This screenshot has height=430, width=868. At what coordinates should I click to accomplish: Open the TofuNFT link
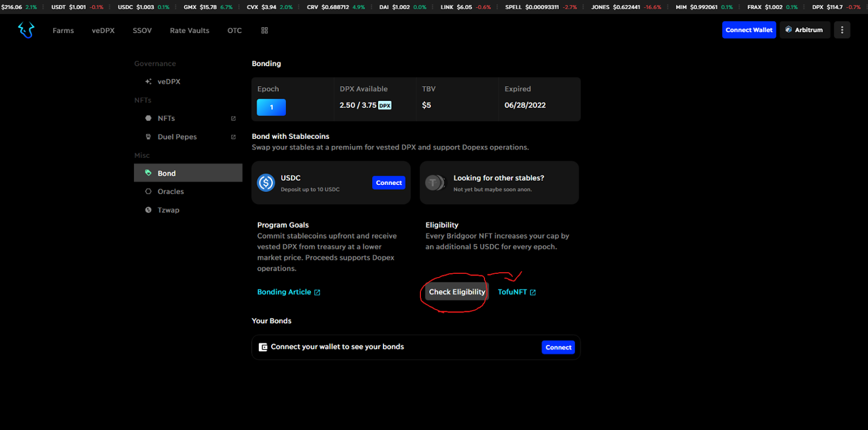(x=516, y=292)
